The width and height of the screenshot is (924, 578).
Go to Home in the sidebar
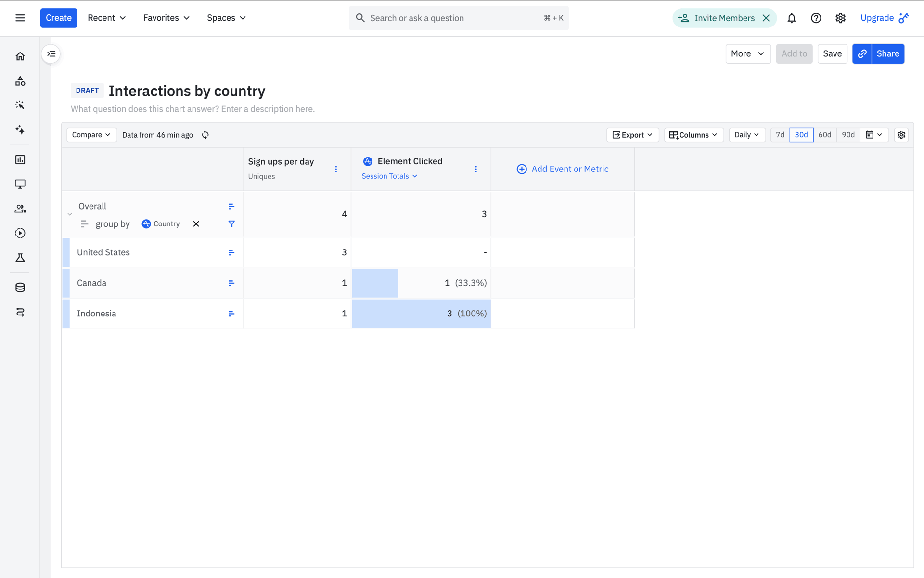(x=20, y=56)
